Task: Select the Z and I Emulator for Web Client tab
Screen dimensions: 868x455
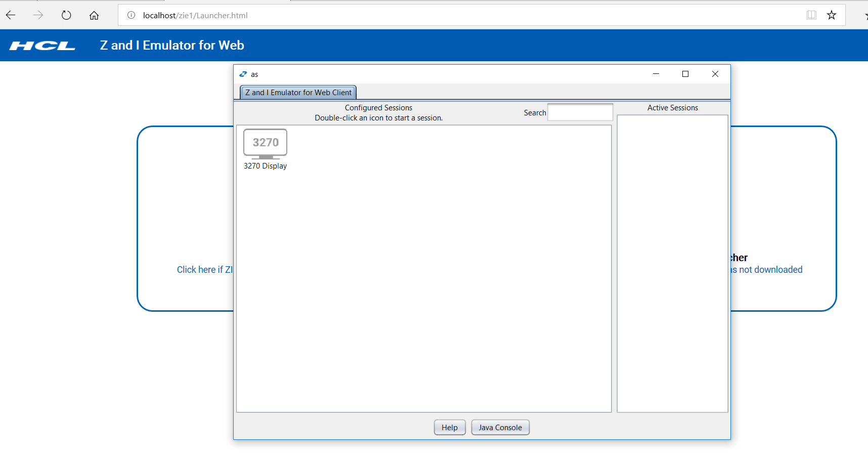Action: 298,93
